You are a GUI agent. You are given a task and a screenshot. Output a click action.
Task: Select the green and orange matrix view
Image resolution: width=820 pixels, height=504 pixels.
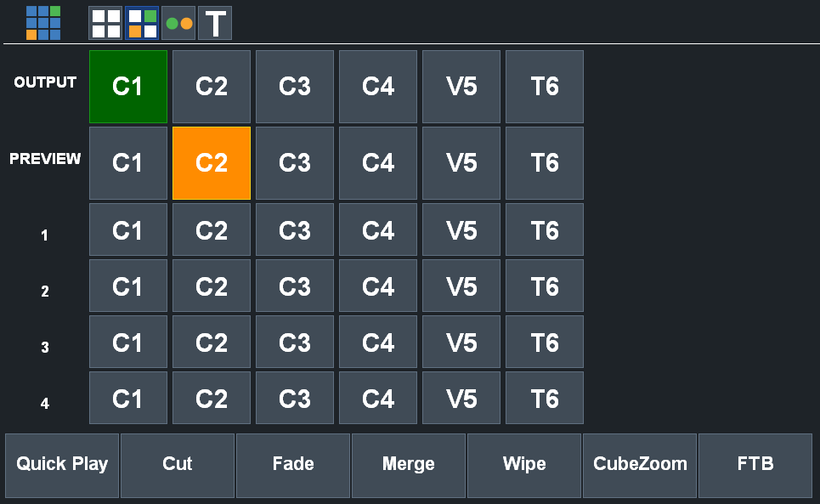tap(142, 23)
